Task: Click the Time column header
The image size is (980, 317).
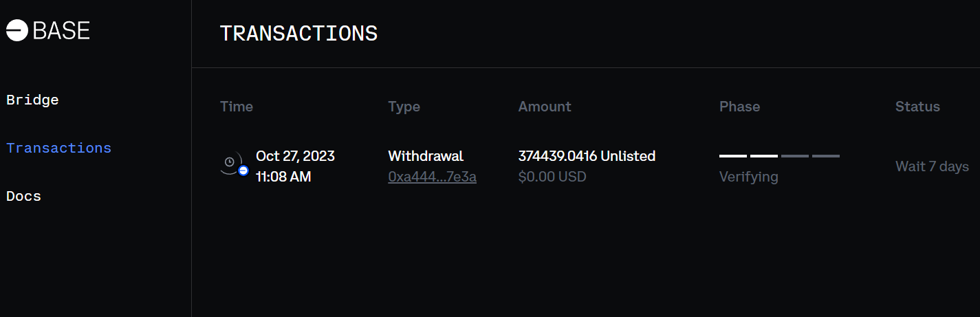Action: click(237, 107)
